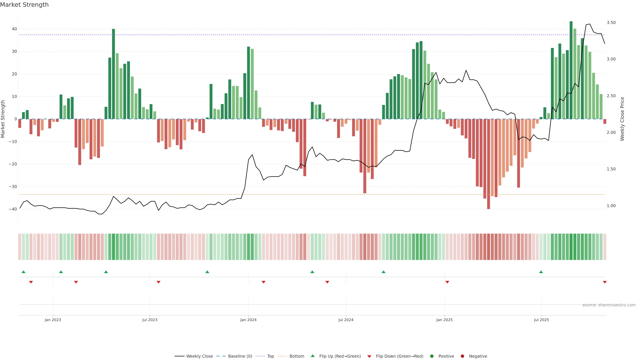The image size is (644, 362).
Task: Click the last red flip-down marker at far right
Action: (x=605, y=282)
